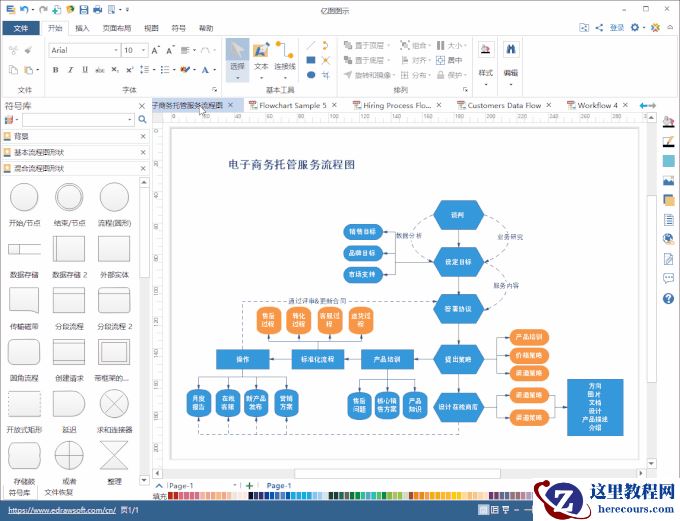Open the Align dropdown
The image size is (680, 521).
[x=416, y=60]
